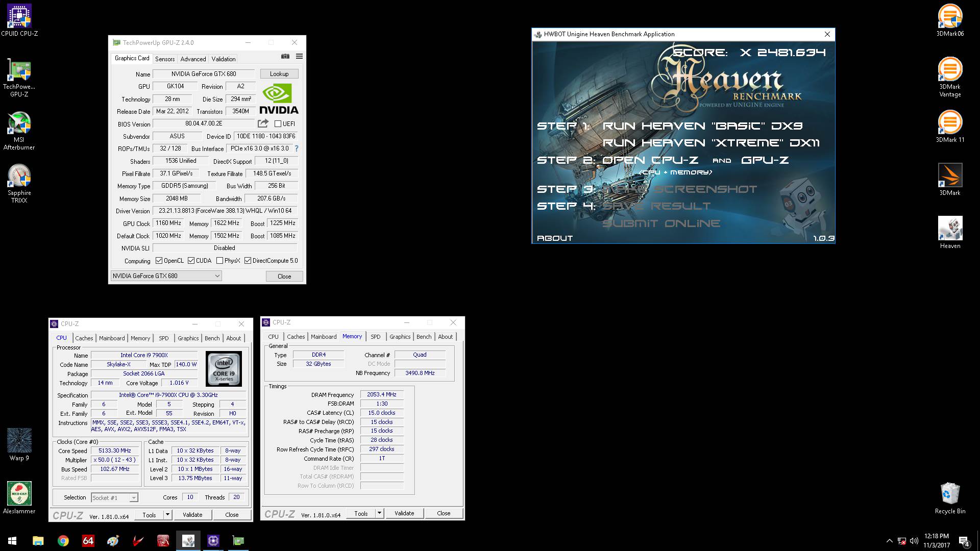The image size is (980, 551).
Task: Open Chrome from taskbar
Action: pyautogui.click(x=63, y=541)
